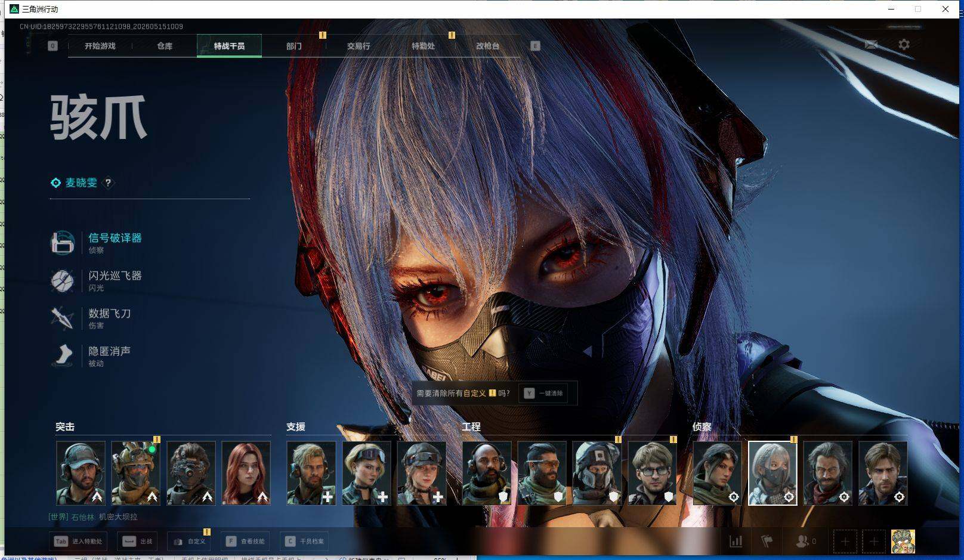Select the 工程 young man with eyeglasses

tap(652, 473)
